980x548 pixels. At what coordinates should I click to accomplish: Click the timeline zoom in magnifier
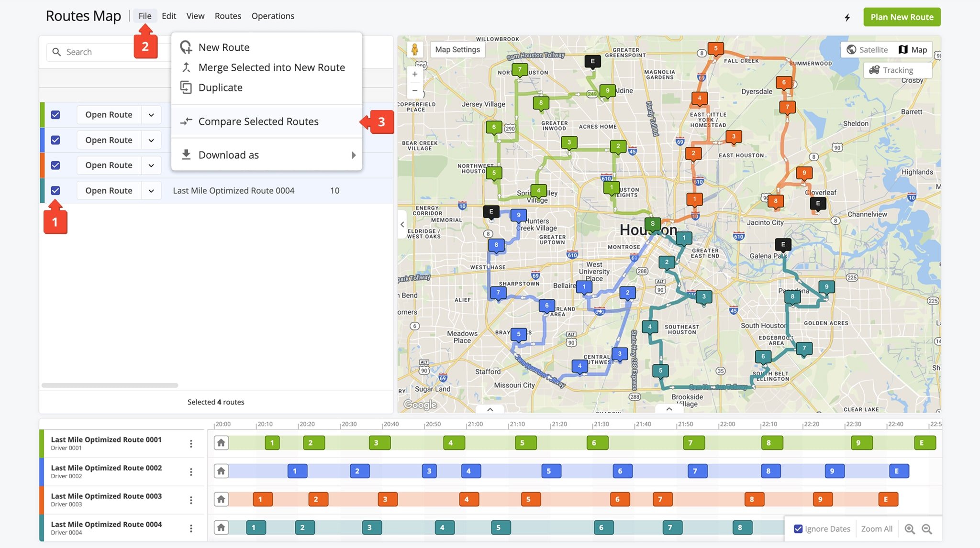click(x=910, y=529)
